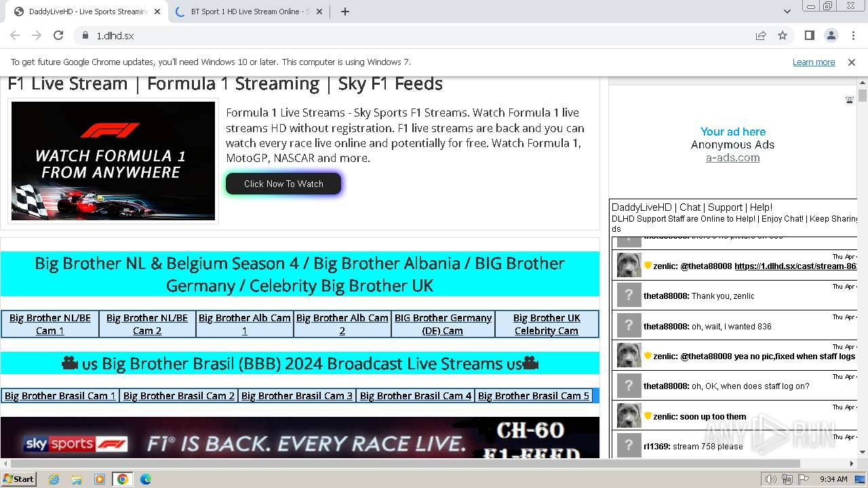Open Big Brother Alb Cam 2

342,324
